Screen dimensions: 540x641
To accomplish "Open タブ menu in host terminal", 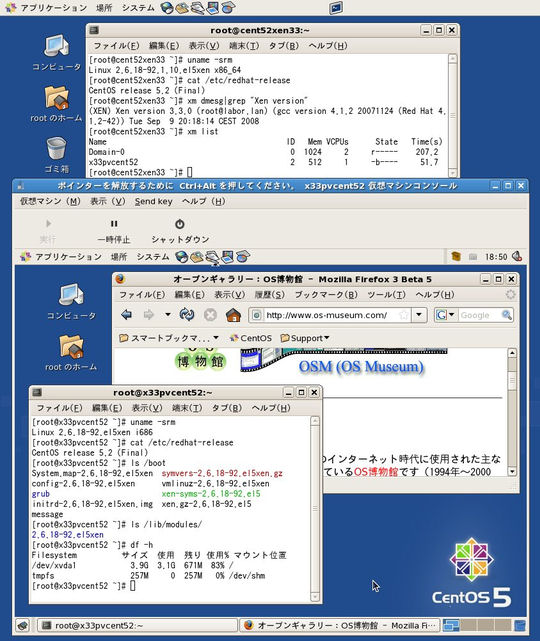I will point(284,46).
